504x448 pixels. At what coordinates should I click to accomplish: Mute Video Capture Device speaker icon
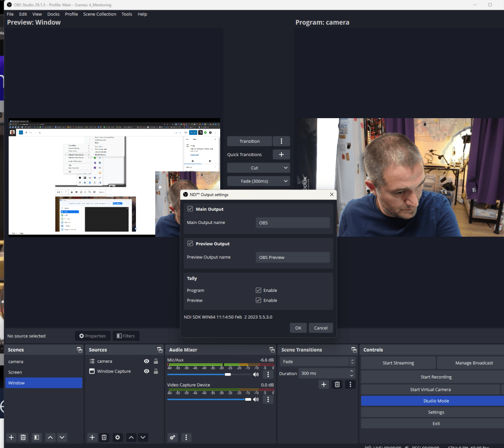pyautogui.click(x=256, y=399)
